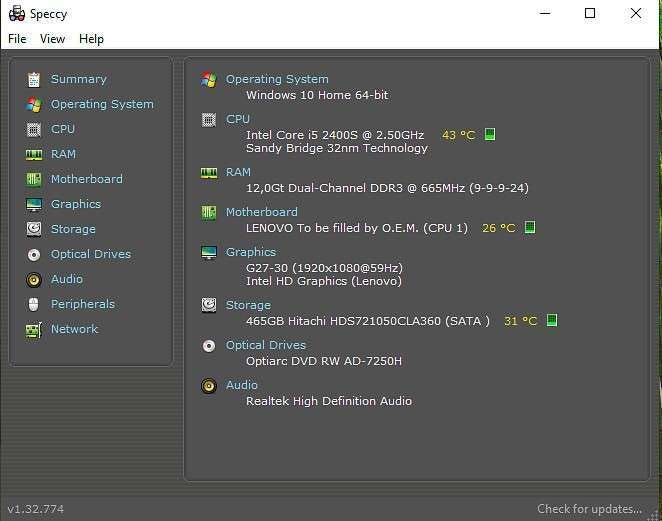The image size is (662, 521).
Task: Click the Summary clipboard icon in sidebar
Action: 34,79
